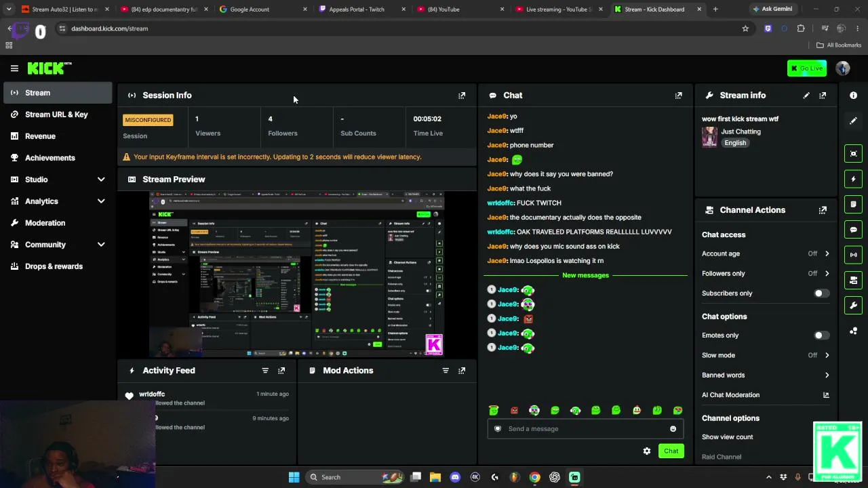The image size is (868, 488).
Task: Click the "wrldoffc" entry in Activity Feed
Action: [x=152, y=394]
